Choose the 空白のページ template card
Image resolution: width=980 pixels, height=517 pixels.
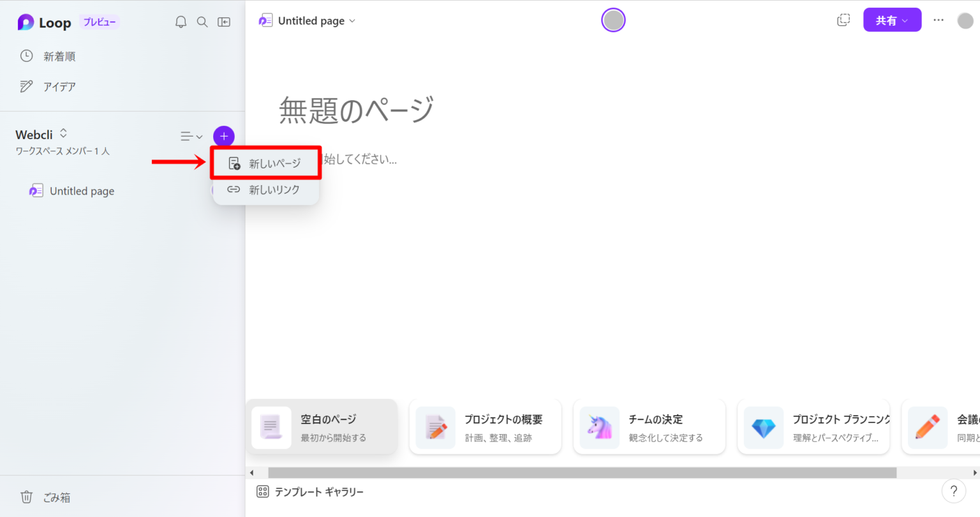(x=322, y=426)
